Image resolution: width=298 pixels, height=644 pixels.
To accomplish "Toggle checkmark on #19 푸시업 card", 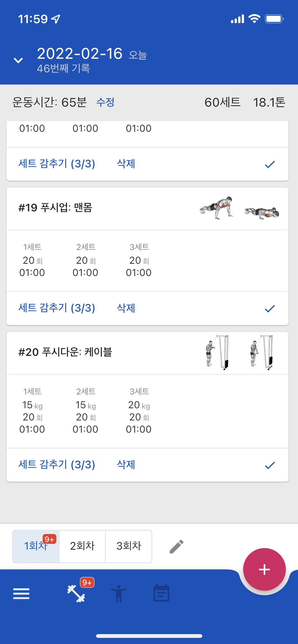I will coord(270,309).
